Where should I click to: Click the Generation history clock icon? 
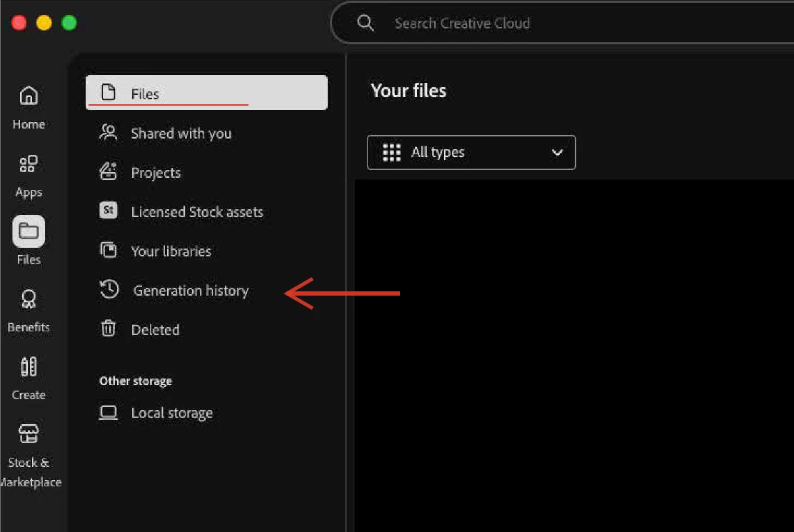[x=109, y=289]
